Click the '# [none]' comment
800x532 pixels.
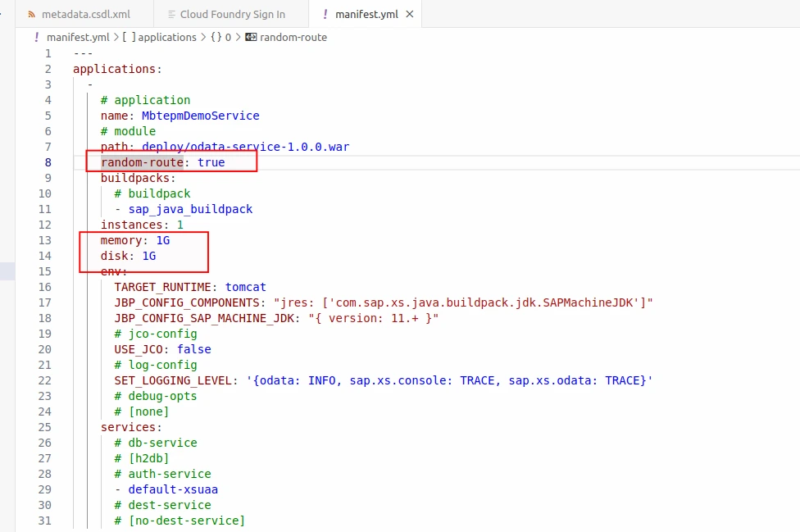pos(142,412)
